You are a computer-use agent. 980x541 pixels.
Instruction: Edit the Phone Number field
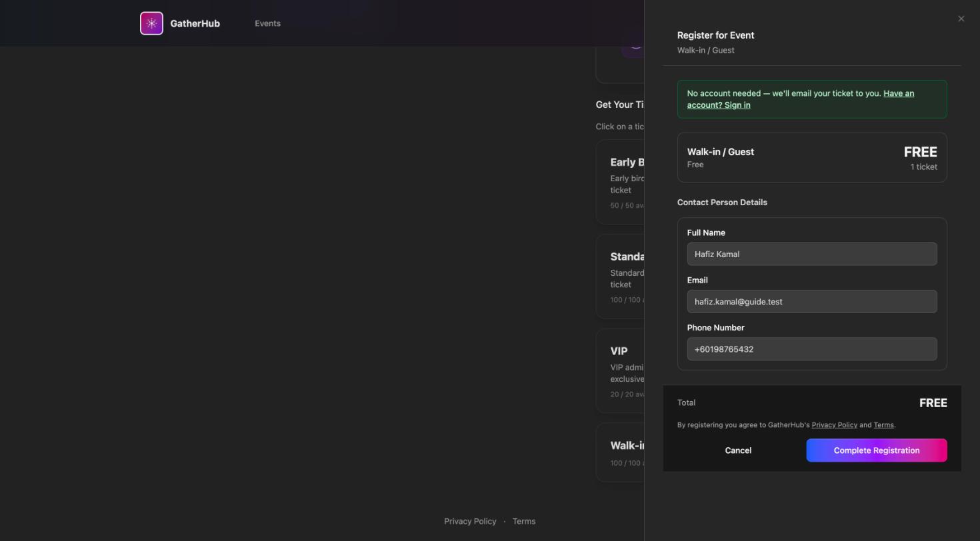coord(812,349)
